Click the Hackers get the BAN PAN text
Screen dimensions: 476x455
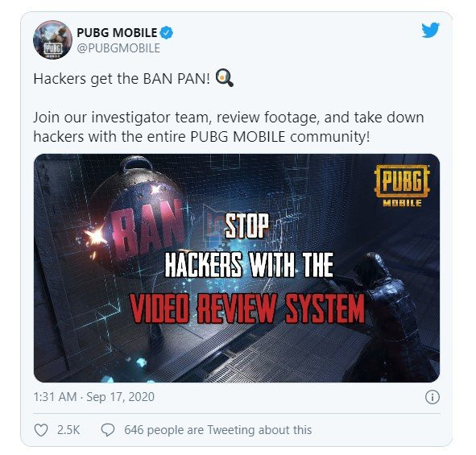[122, 79]
